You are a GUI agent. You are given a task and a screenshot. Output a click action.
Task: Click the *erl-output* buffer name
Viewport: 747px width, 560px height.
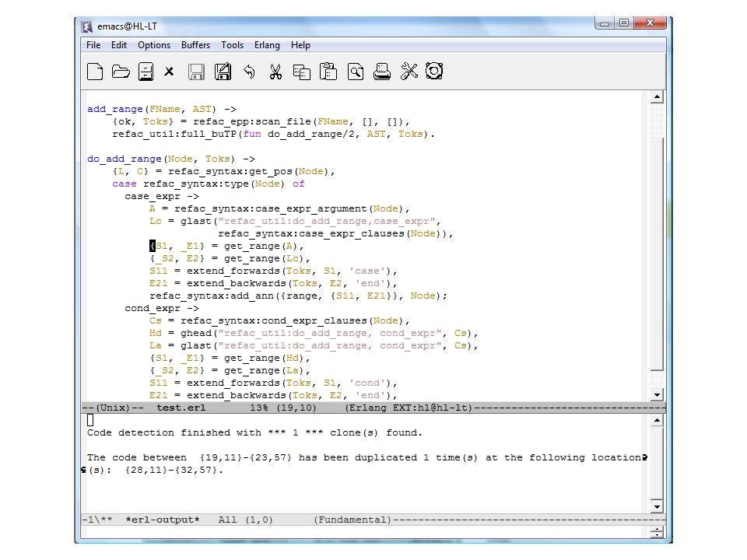point(163,520)
